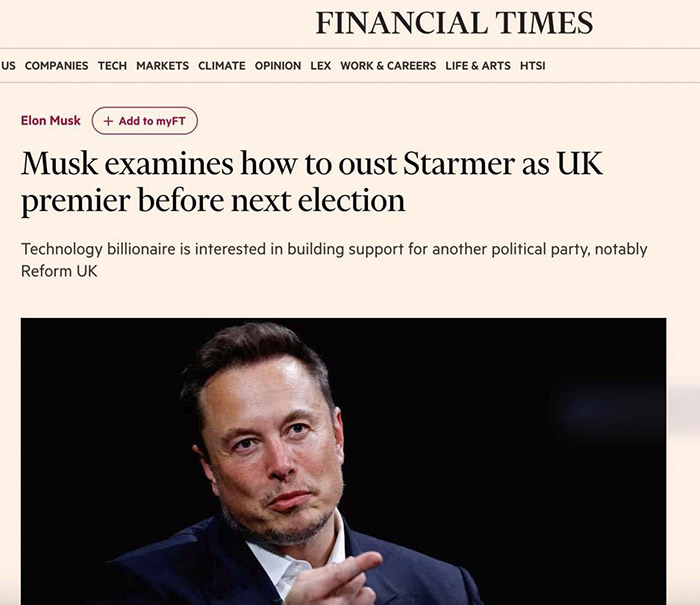The width and height of the screenshot is (700, 605).
Task: Go to Work & Careers section
Action: pos(388,66)
